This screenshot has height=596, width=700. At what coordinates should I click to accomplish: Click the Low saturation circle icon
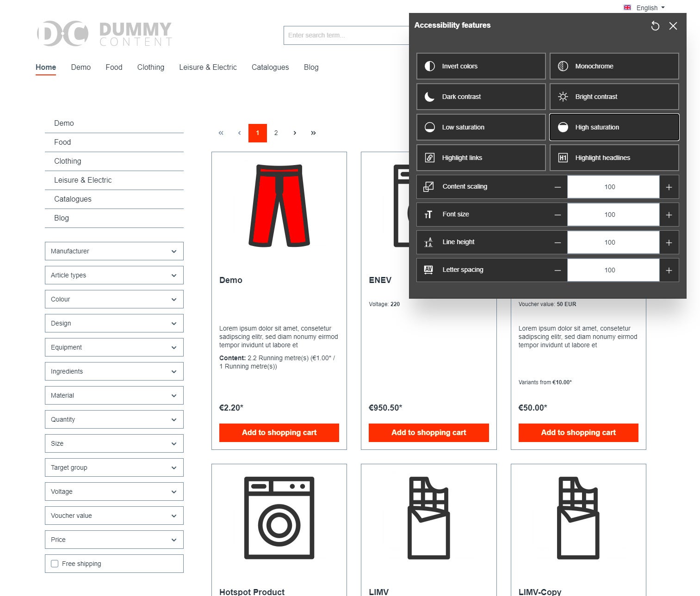(430, 127)
